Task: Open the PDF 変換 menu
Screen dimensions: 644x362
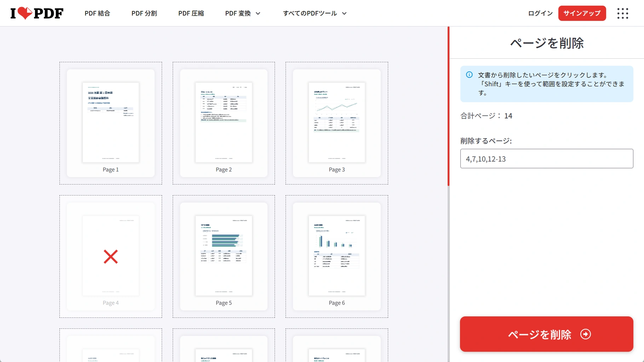Action: click(x=243, y=13)
